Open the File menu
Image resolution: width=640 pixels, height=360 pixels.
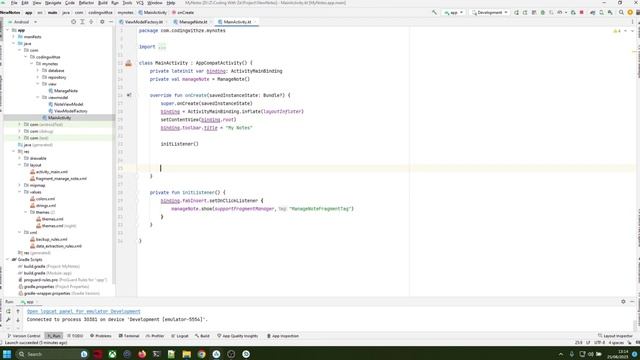[x=14, y=3]
